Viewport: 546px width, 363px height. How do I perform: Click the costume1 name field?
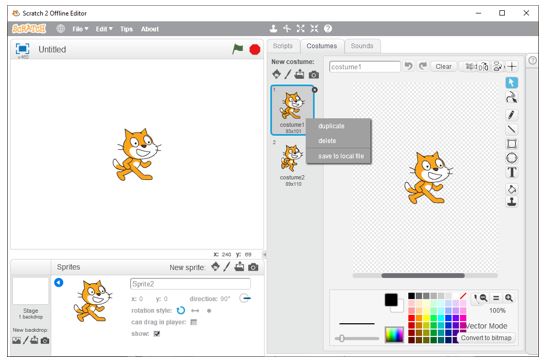pos(365,67)
